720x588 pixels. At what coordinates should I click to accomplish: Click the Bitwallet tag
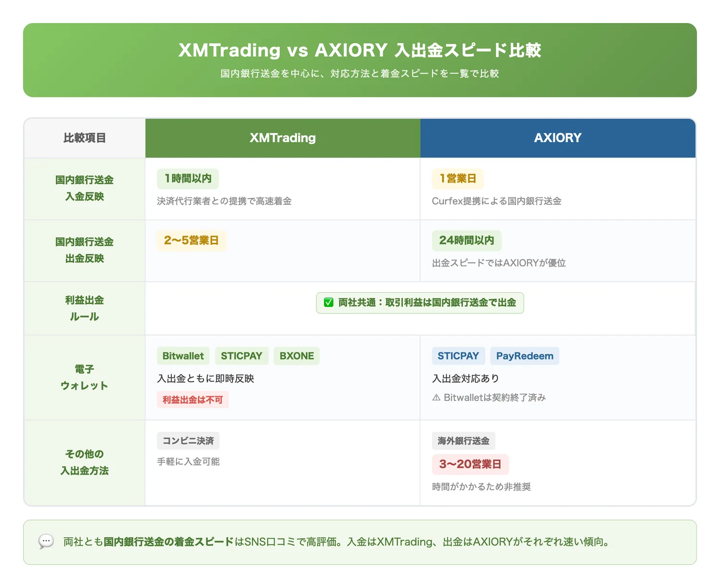pos(183,356)
